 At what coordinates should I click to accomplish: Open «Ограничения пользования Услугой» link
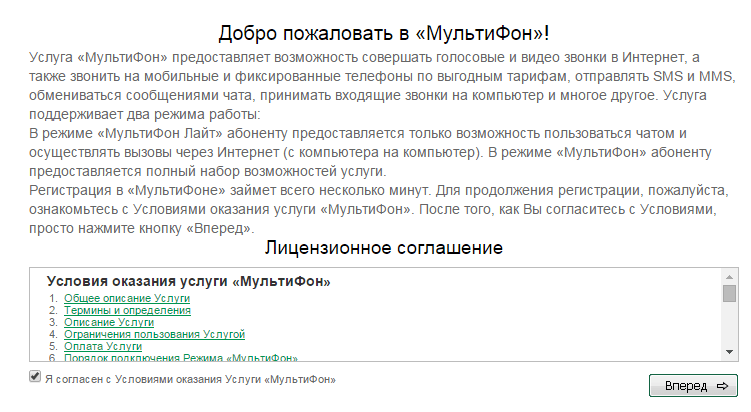154,334
